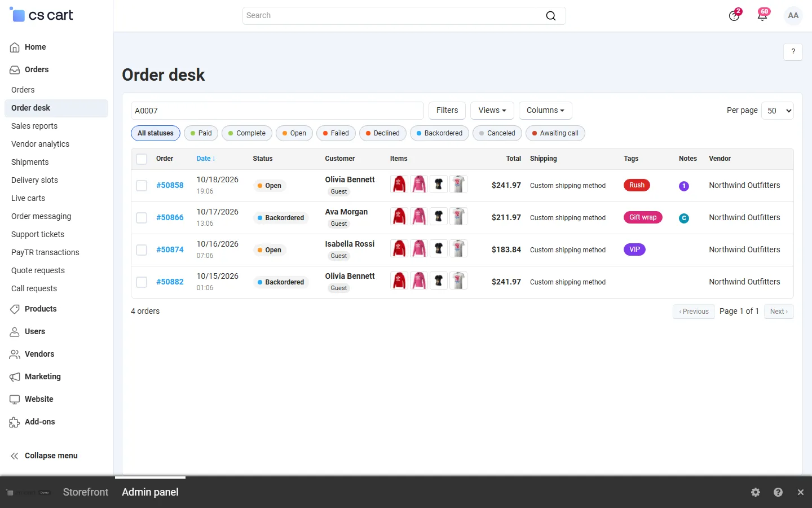Open the timer icon with badge 2
The height and width of the screenshot is (508, 812).
[x=734, y=15]
